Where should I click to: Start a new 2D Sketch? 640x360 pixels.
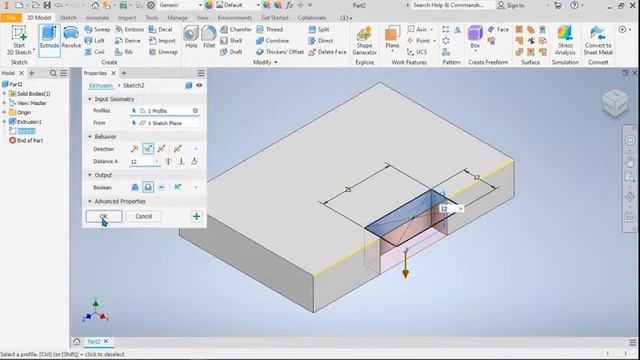pos(19,40)
